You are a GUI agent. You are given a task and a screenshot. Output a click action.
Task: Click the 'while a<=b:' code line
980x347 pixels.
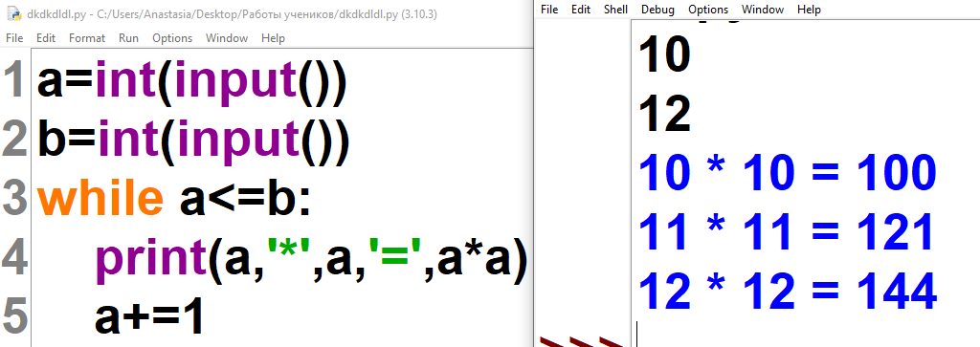174,199
